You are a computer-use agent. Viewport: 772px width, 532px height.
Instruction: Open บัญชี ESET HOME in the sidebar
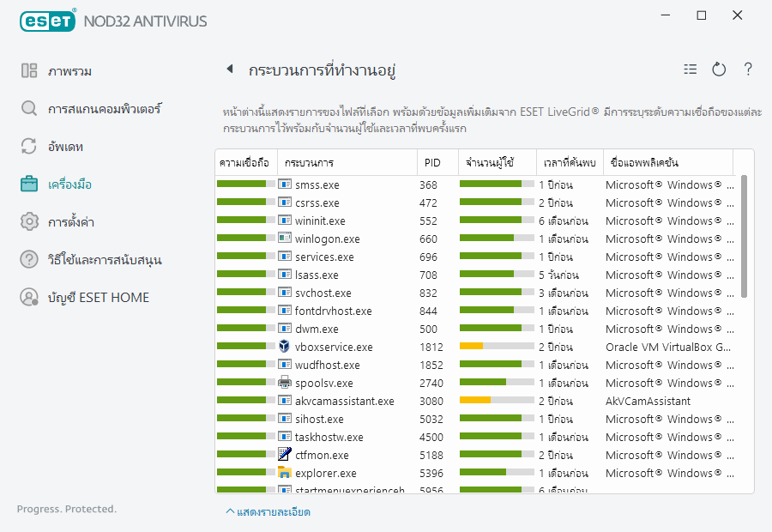98,298
